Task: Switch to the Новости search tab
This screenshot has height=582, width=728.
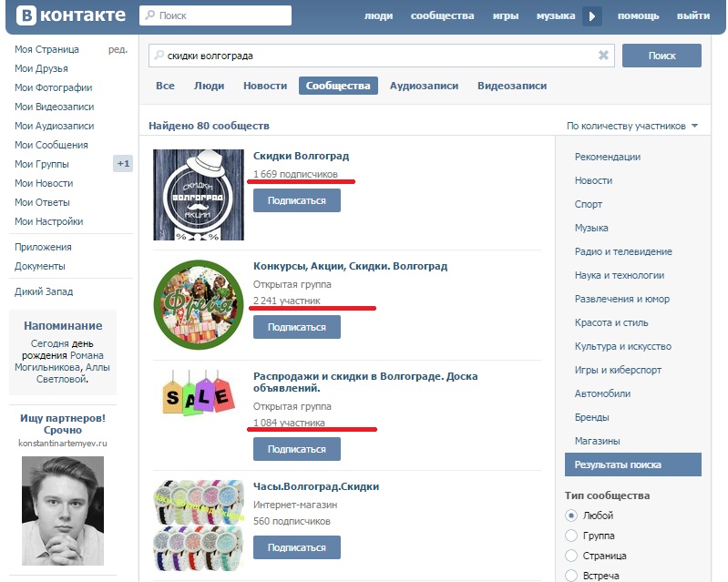Action: [x=265, y=86]
